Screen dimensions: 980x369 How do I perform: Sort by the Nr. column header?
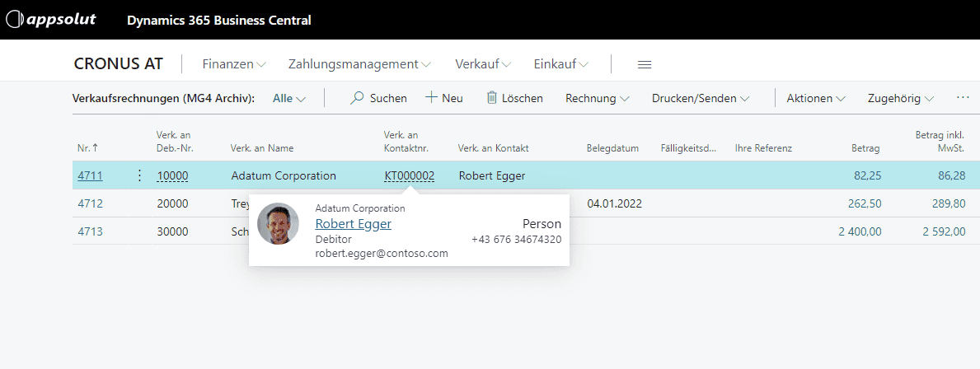(87, 148)
